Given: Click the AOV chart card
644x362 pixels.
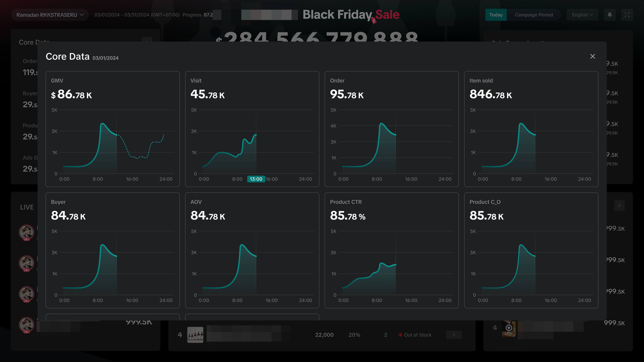Looking at the screenshot, I should (x=252, y=250).
